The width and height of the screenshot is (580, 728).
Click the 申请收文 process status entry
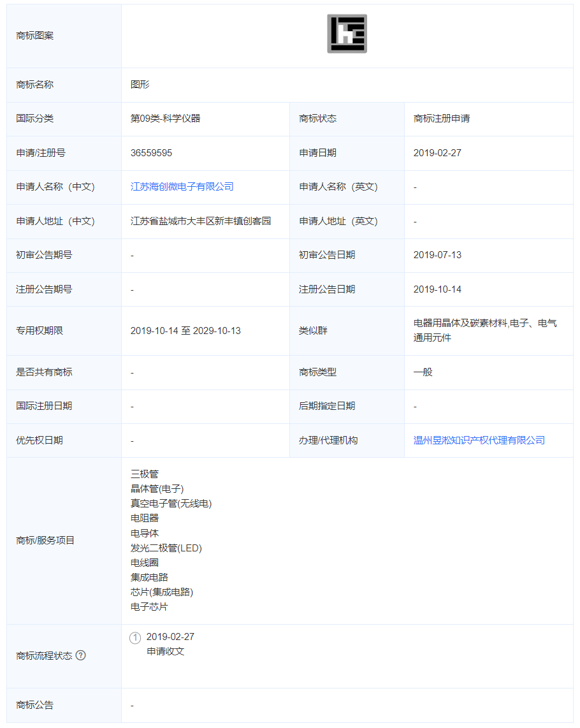[x=165, y=652]
